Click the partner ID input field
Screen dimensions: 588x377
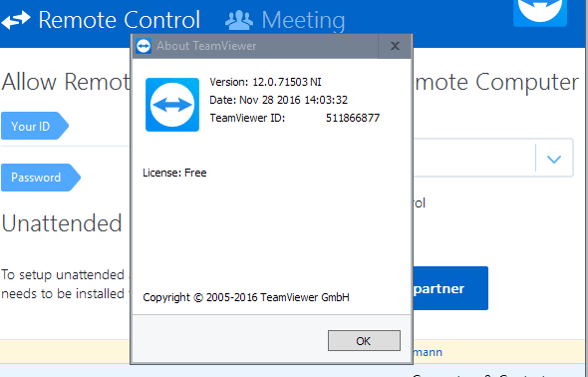click(474, 158)
